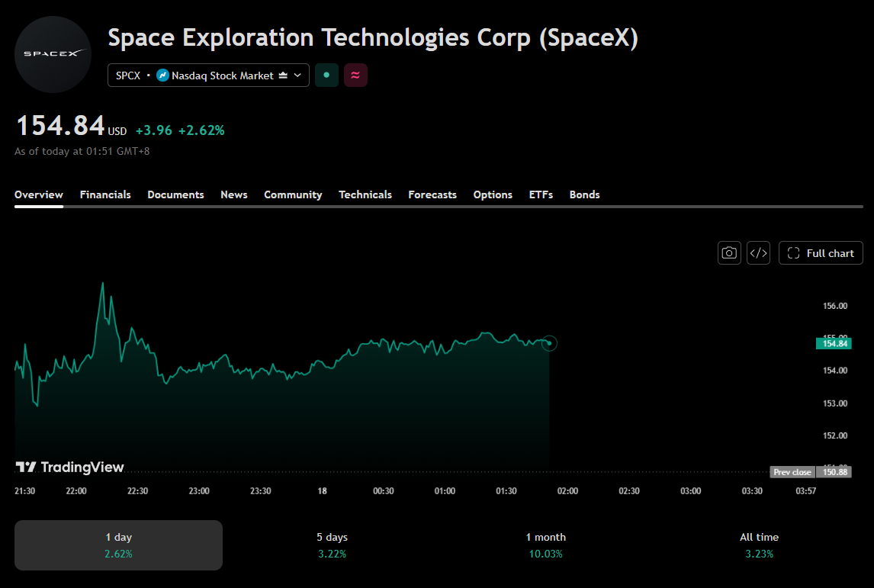Select the 5 days range

[333, 545]
